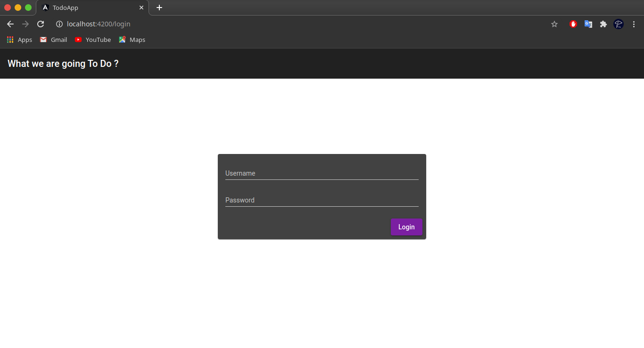Open the YouTube bookmark
The height and width of the screenshot is (348, 644).
coord(93,40)
